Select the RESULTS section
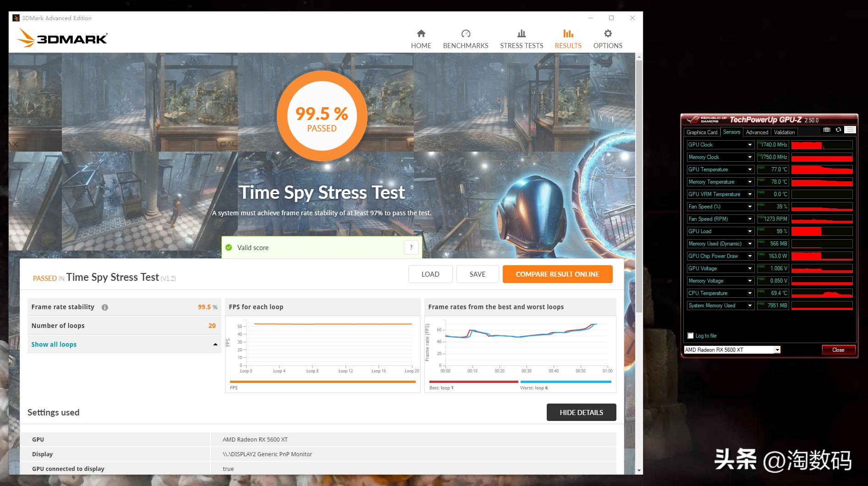The width and height of the screenshot is (868, 486). (x=568, y=39)
